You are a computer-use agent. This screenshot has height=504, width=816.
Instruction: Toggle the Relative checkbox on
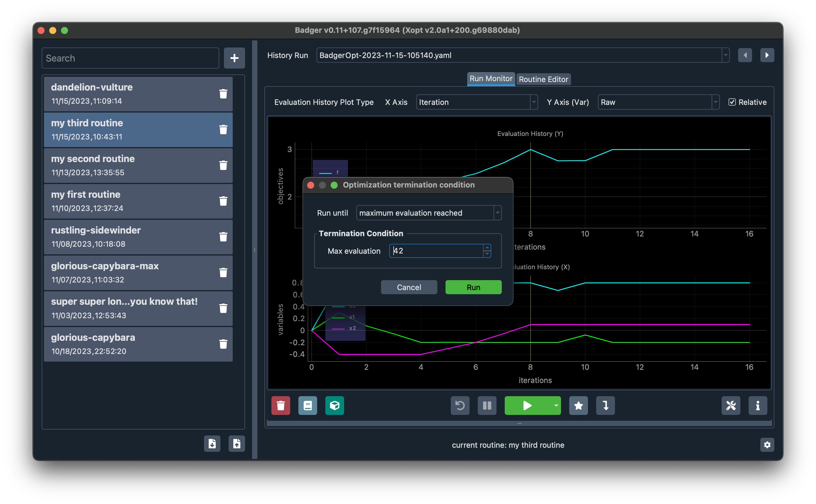(733, 102)
